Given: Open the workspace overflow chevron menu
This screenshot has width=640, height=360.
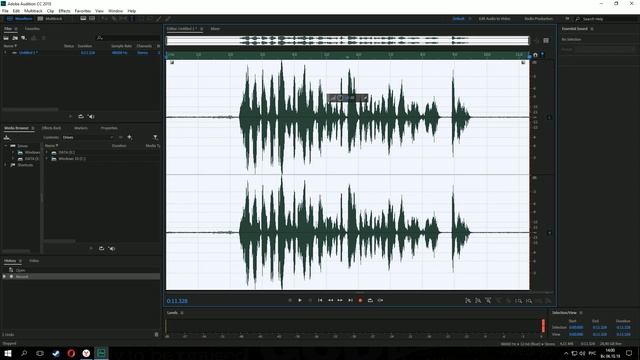Looking at the screenshot, I should click(x=567, y=19).
